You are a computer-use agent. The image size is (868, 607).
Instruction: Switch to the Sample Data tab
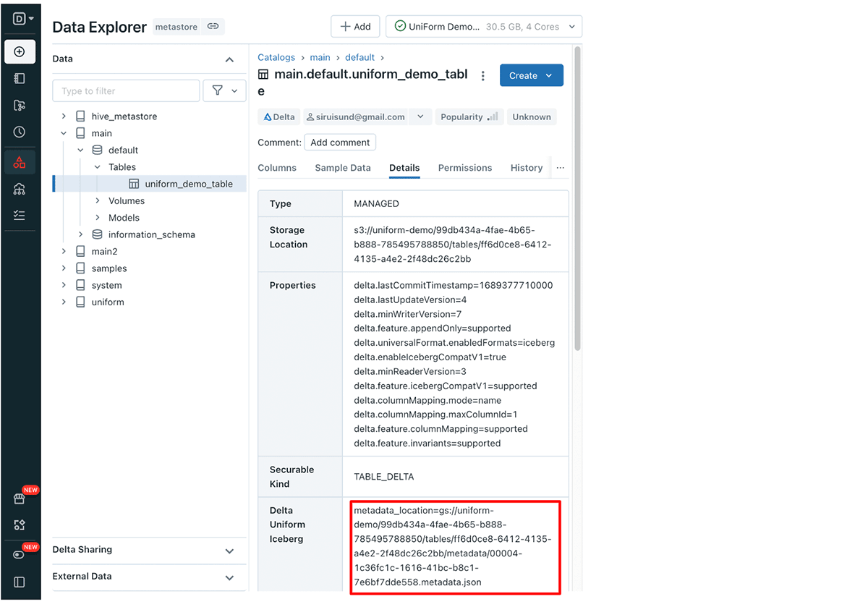click(343, 168)
